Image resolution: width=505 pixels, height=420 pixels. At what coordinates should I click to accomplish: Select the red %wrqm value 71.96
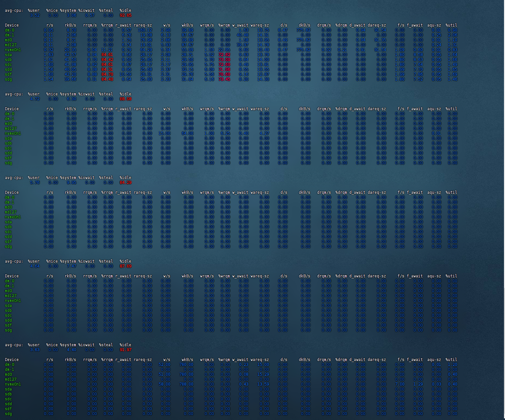tap(224, 70)
